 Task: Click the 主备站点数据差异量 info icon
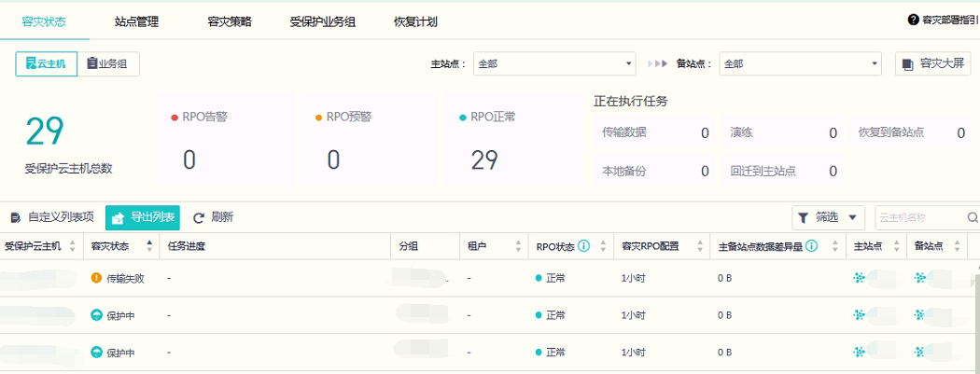tap(812, 246)
